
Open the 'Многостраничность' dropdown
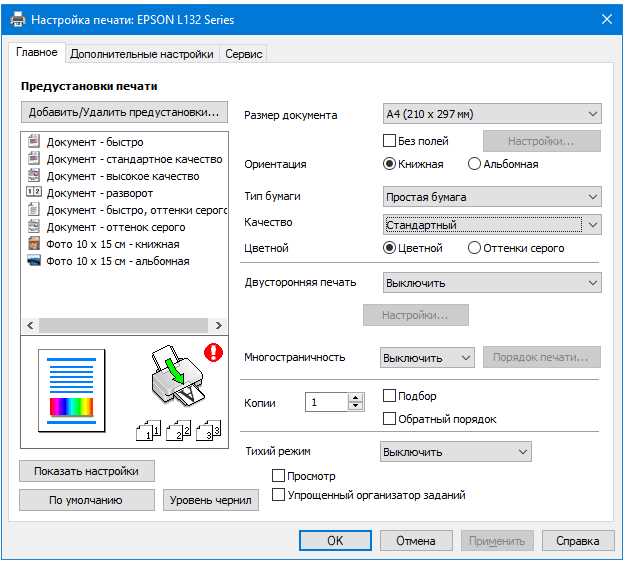(427, 358)
